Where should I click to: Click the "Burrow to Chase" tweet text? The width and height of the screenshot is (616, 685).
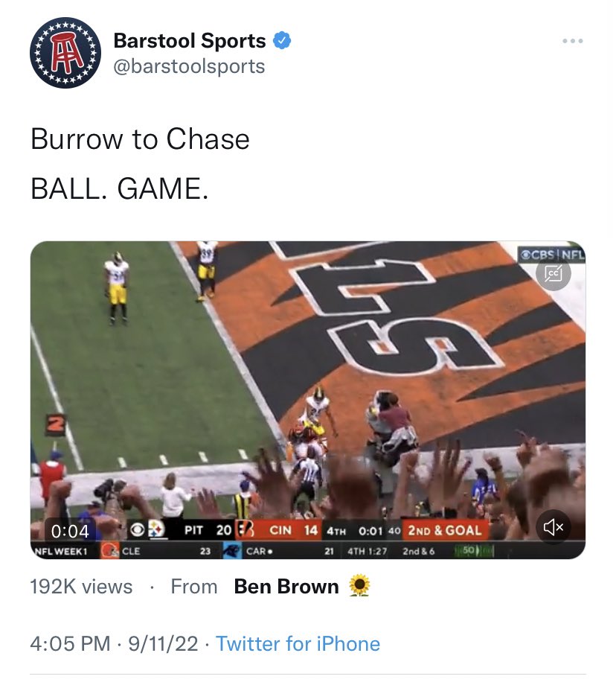pyautogui.click(x=140, y=139)
